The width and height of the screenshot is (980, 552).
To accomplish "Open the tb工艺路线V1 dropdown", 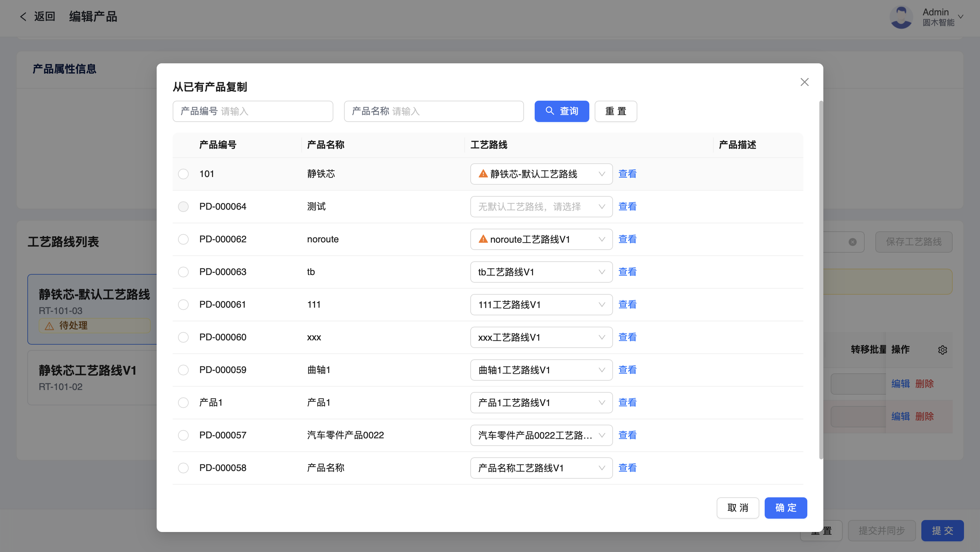I will pos(541,272).
